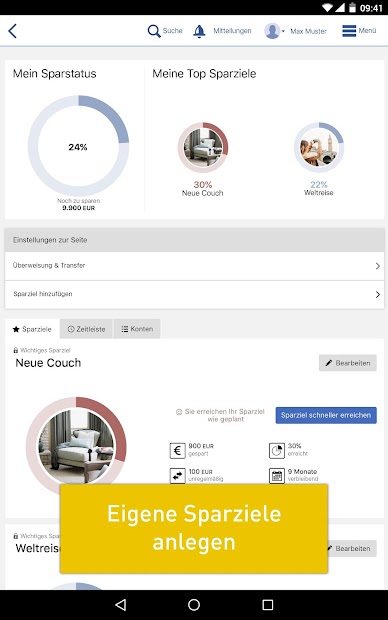Open Überweisung & Transfer row

click(x=194, y=266)
